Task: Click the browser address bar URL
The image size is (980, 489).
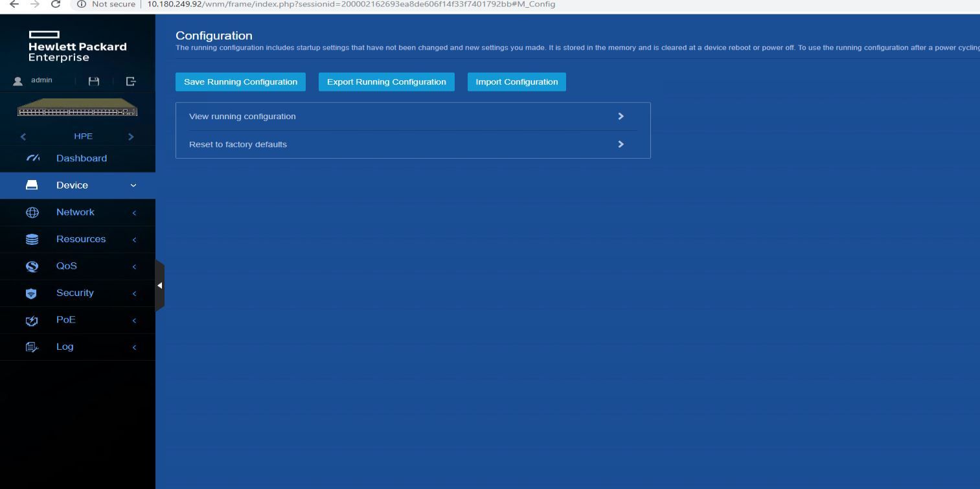Action: 351,4
